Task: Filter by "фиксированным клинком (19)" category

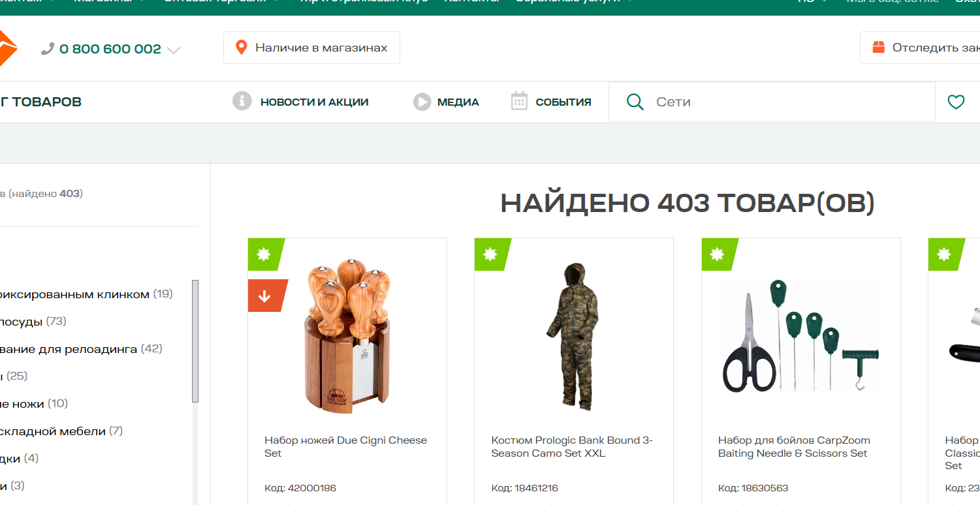Action: click(86, 294)
